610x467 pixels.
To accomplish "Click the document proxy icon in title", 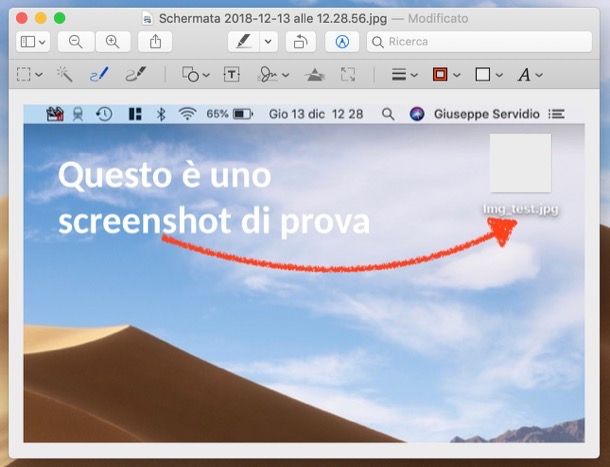I will coord(147,18).
